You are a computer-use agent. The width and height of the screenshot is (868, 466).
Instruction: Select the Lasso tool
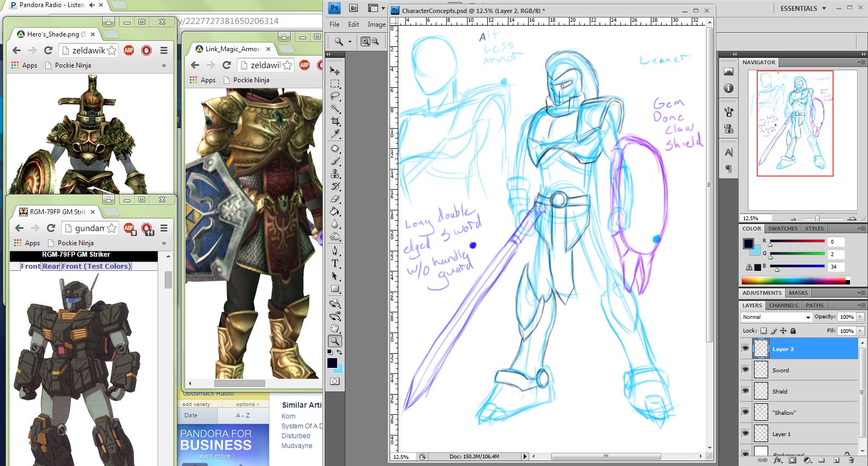pos(335,96)
